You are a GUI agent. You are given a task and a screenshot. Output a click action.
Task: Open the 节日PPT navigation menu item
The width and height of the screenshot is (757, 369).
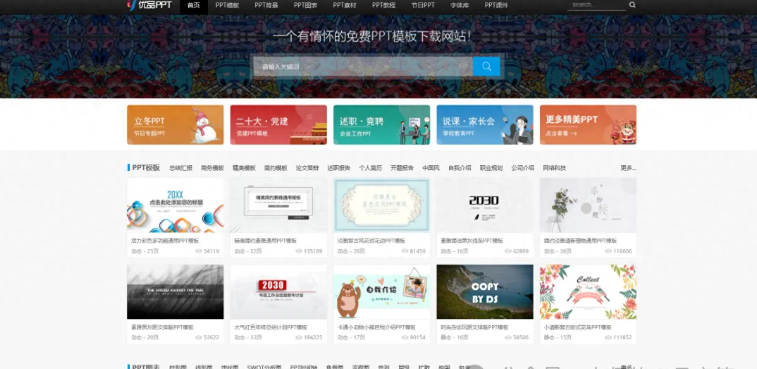(x=423, y=5)
